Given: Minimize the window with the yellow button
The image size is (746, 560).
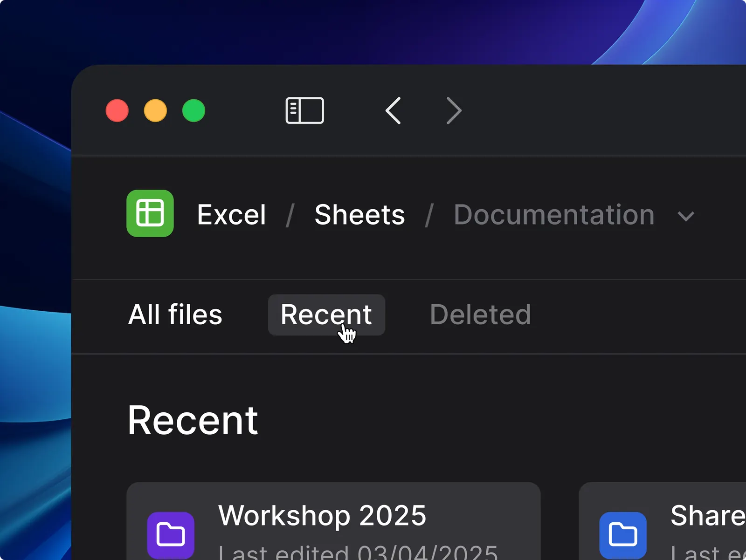Looking at the screenshot, I should click(x=155, y=110).
